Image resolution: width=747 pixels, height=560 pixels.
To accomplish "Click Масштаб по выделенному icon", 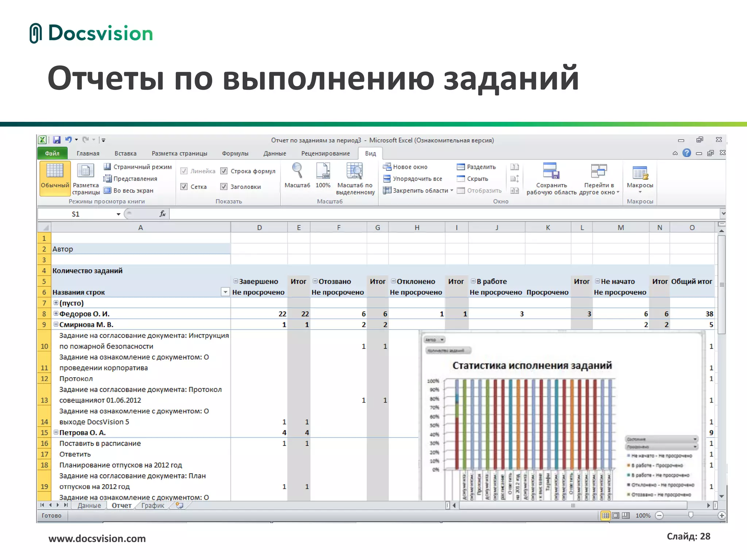I will [x=355, y=179].
